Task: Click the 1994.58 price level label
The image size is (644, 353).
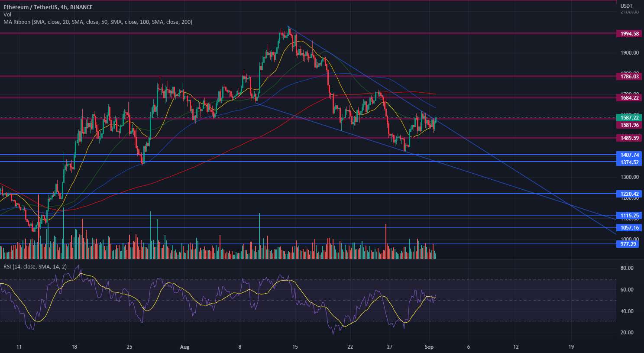Action: [629, 34]
